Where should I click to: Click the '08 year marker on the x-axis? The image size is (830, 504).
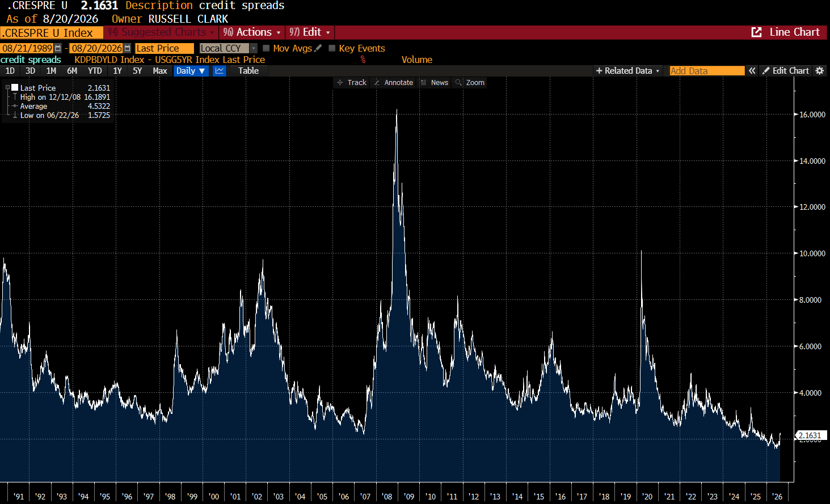[387, 497]
